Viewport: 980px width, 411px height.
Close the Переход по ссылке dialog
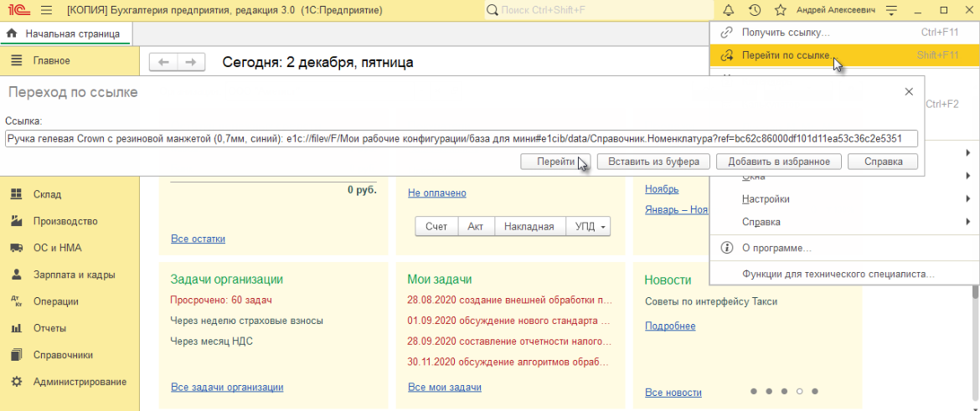point(909,91)
